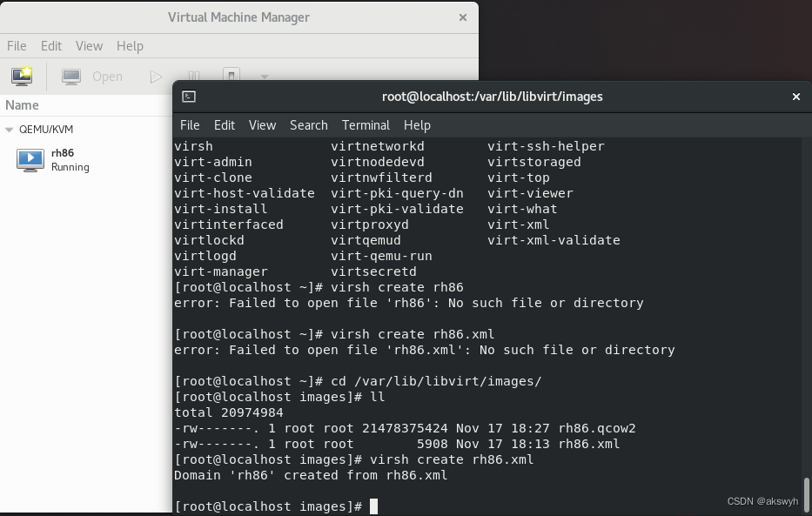
Task: Collapse the QEMU/KVM connection tree
Action: click(x=9, y=130)
